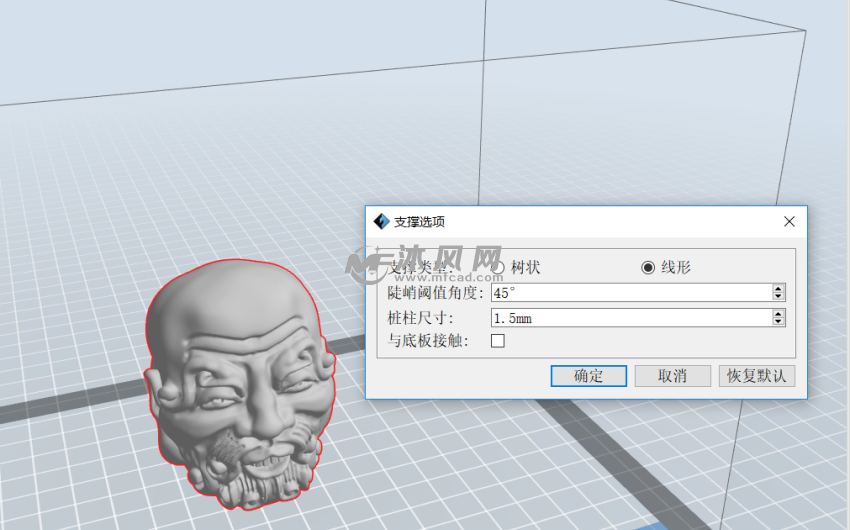Increase the 陡峭阈值角度 value with up arrow

point(778,289)
